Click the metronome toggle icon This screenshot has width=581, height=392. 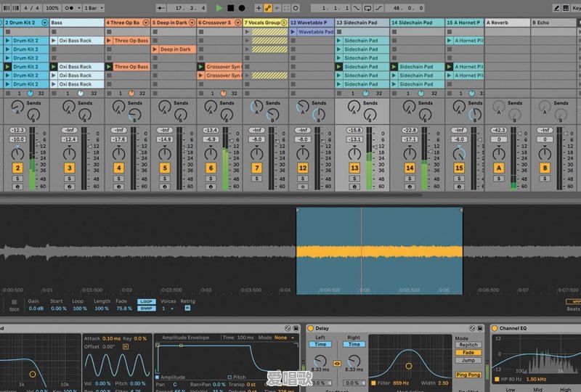[x=69, y=8]
